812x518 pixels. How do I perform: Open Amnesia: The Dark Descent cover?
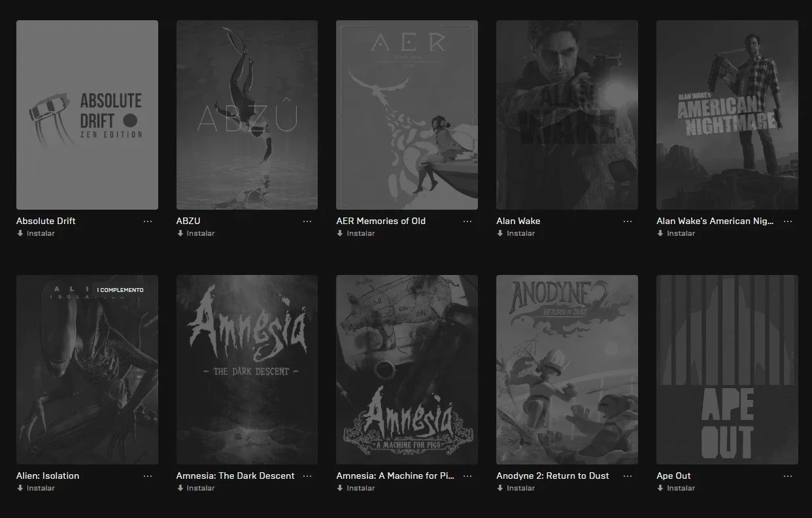[x=247, y=370]
